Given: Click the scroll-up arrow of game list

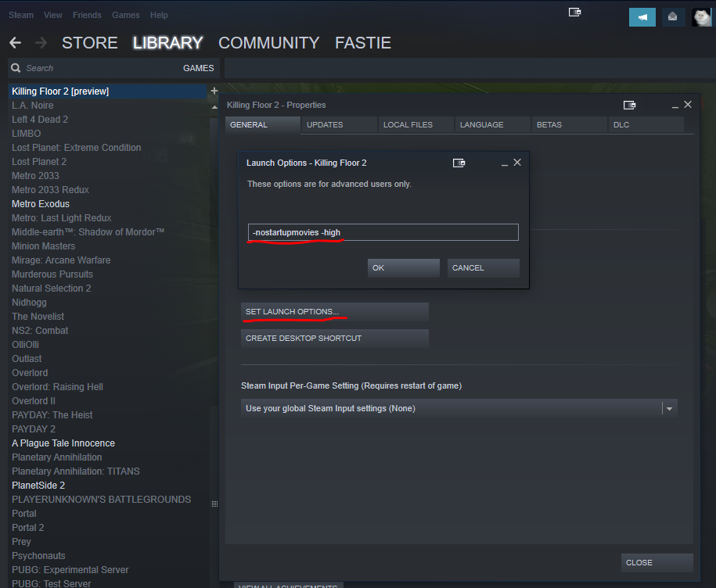Looking at the screenshot, I should (214, 107).
